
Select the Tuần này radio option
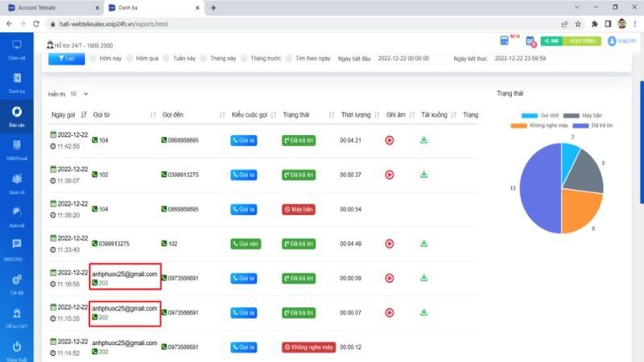[167, 58]
